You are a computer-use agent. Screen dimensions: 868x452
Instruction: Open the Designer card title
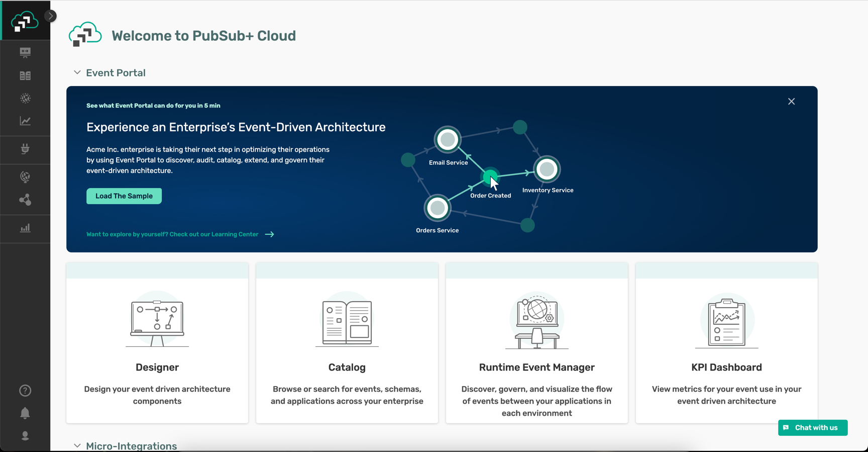tap(157, 368)
